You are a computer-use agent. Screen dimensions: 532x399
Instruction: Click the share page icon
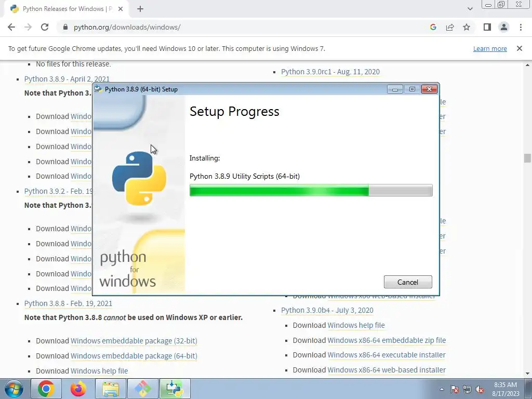click(450, 27)
